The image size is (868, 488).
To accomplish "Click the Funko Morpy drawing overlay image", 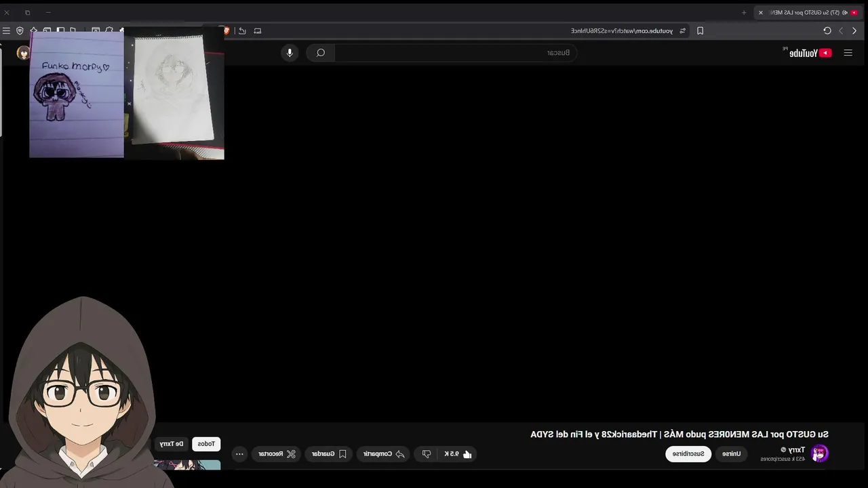I will (x=77, y=95).
